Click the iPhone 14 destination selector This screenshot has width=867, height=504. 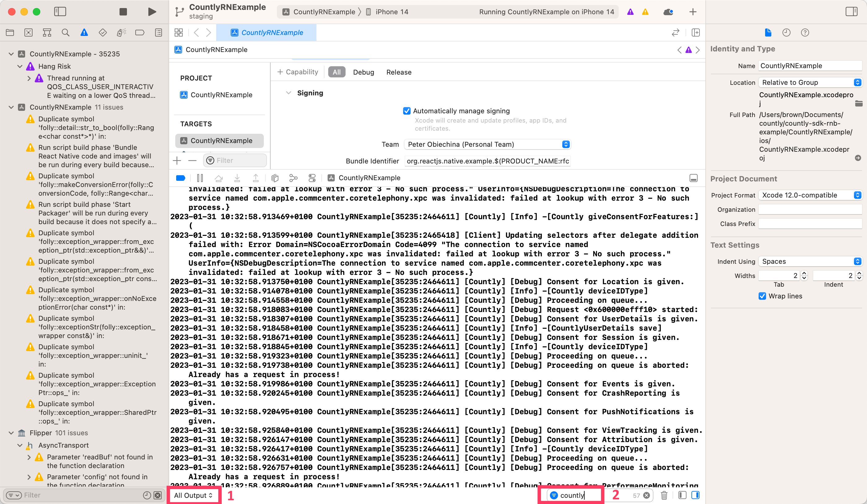pos(387,12)
